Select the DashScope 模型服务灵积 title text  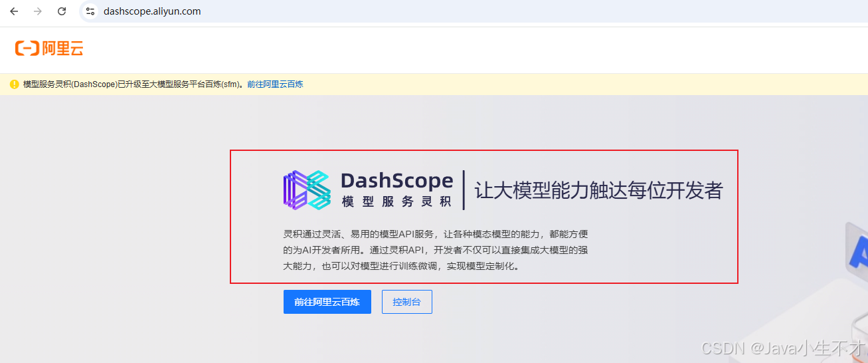[x=397, y=189]
